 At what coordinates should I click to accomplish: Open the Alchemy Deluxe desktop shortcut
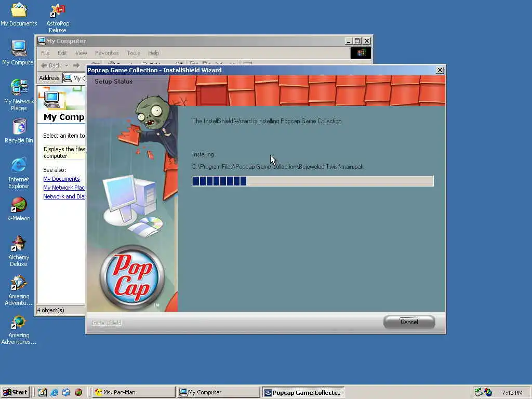pyautogui.click(x=19, y=251)
